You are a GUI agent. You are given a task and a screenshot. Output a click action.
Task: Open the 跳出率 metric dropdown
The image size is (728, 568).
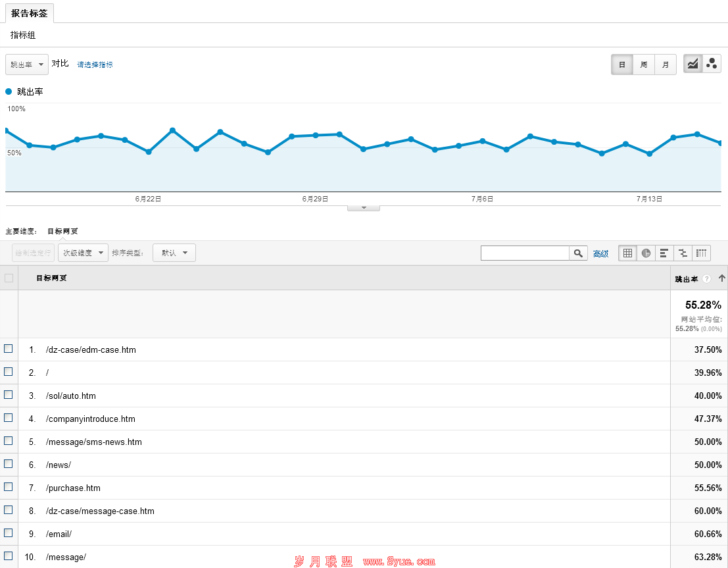tap(26, 65)
